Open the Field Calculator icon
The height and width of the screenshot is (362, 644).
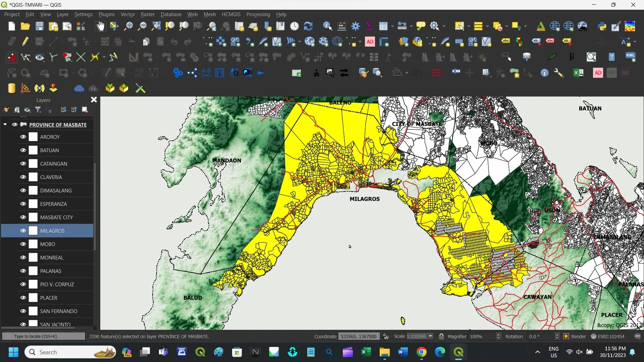pyautogui.click(x=342, y=26)
